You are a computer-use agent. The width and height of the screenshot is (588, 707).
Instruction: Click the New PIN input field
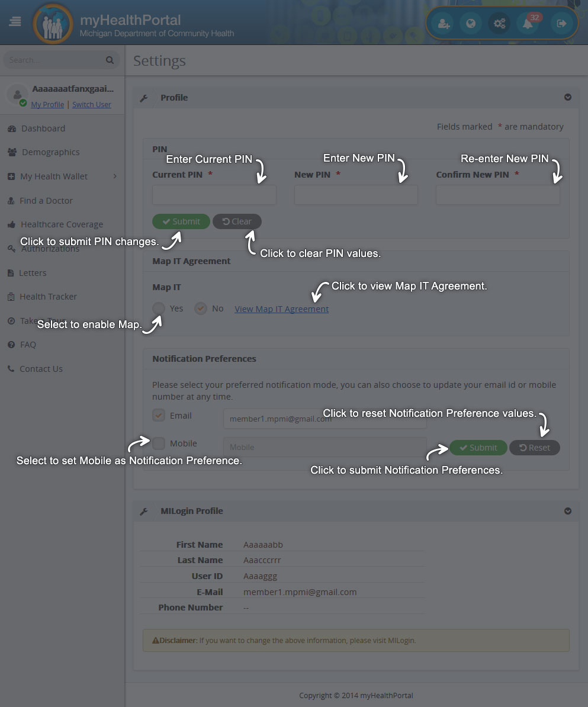[x=356, y=195]
